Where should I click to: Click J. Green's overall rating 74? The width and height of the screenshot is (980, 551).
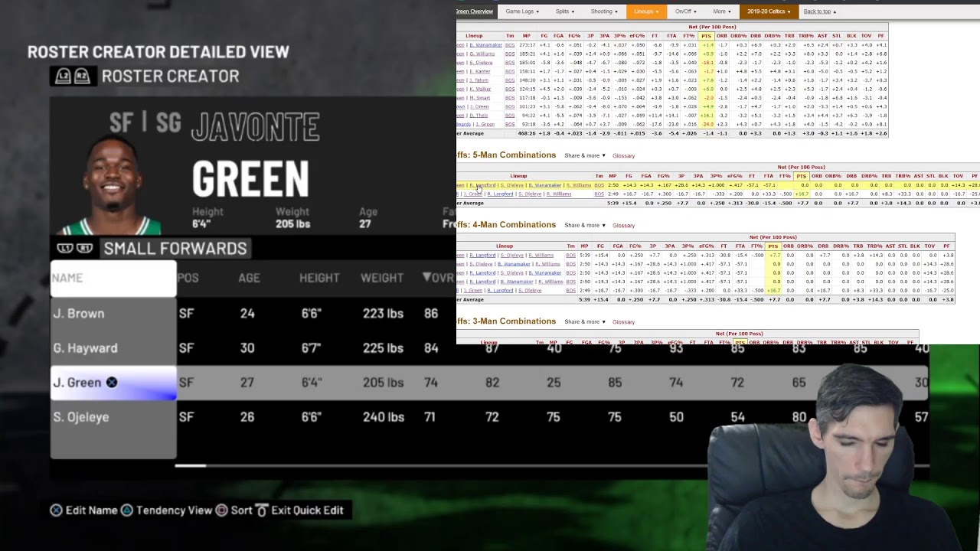click(x=431, y=383)
